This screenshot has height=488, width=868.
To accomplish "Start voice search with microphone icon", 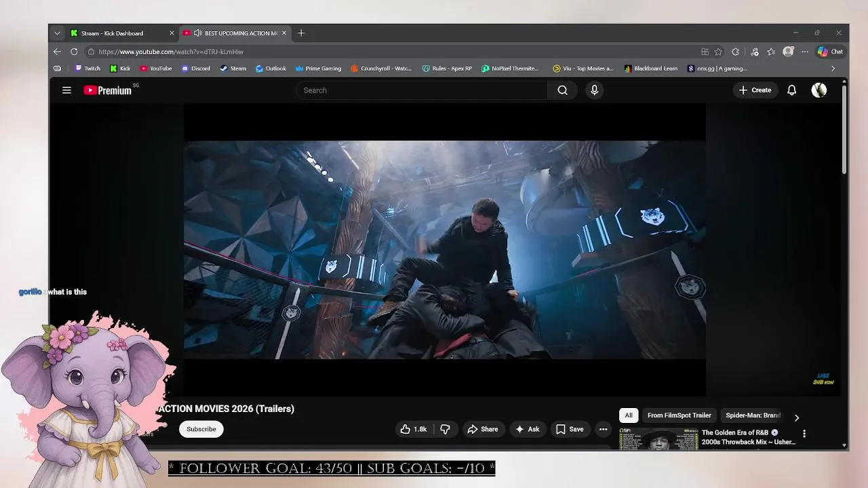I will (595, 90).
